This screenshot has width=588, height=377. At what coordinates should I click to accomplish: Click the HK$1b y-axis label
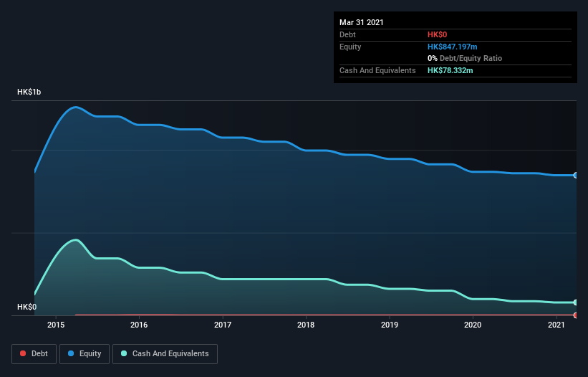(29, 92)
